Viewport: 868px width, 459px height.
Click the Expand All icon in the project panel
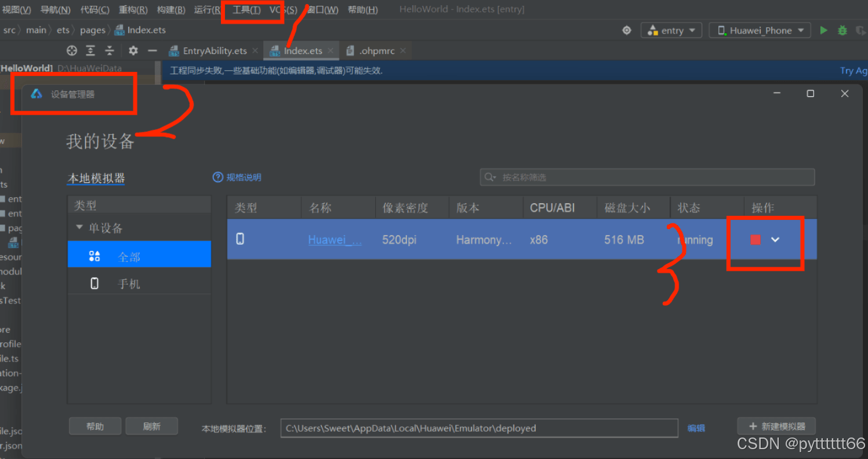coord(90,50)
